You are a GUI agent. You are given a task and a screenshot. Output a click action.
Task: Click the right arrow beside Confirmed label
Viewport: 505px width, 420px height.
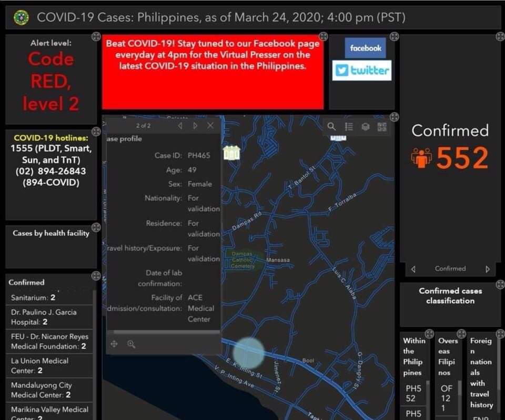point(488,269)
